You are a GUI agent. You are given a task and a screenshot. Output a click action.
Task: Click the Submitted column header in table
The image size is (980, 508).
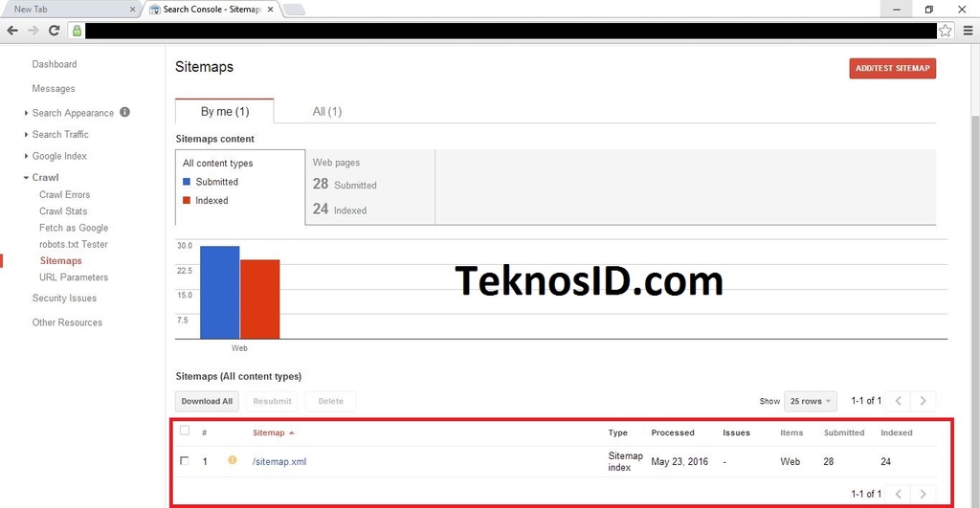point(844,432)
